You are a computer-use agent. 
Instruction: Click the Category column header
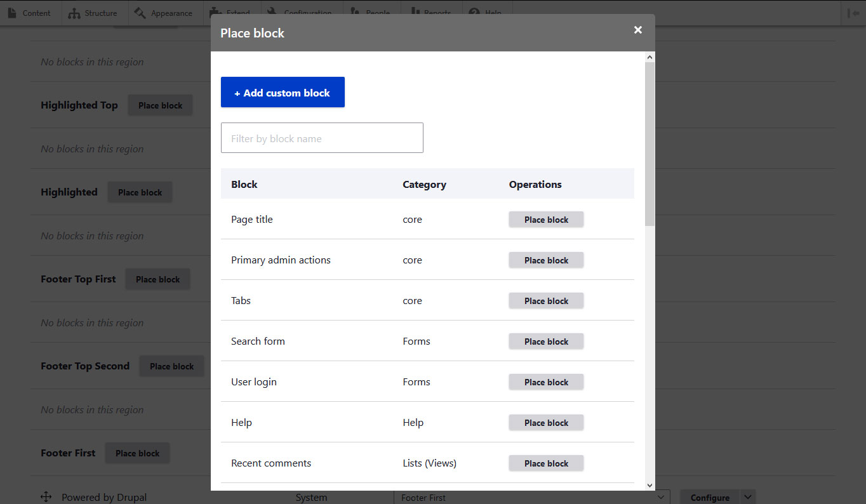[424, 185]
